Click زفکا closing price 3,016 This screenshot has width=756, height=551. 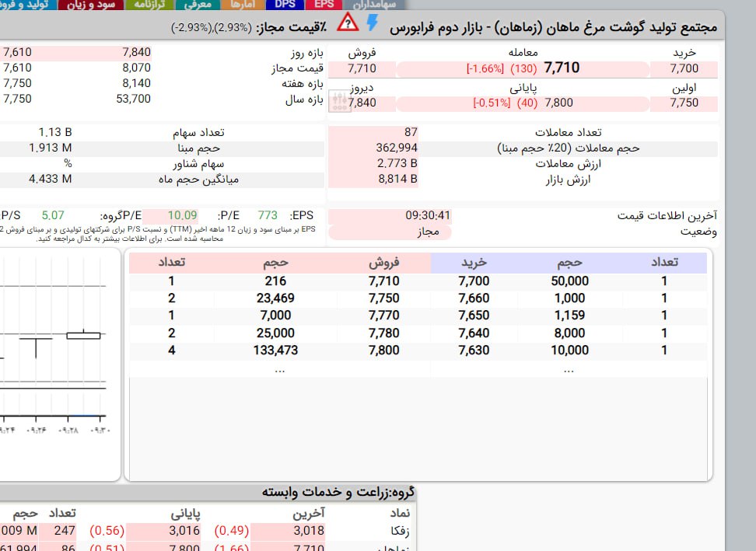[184, 531]
